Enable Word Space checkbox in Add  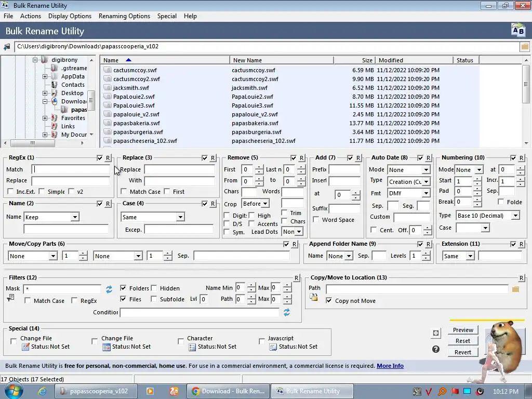pyautogui.click(x=316, y=220)
